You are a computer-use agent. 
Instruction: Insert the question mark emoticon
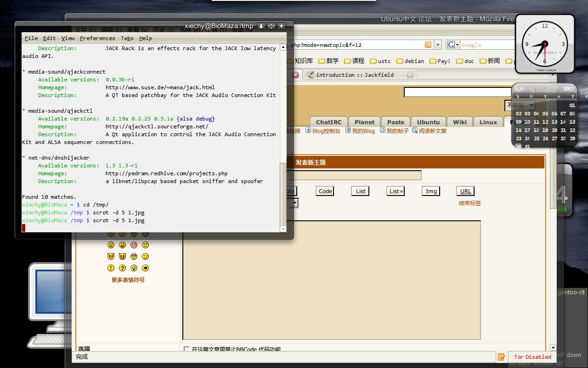(122, 268)
